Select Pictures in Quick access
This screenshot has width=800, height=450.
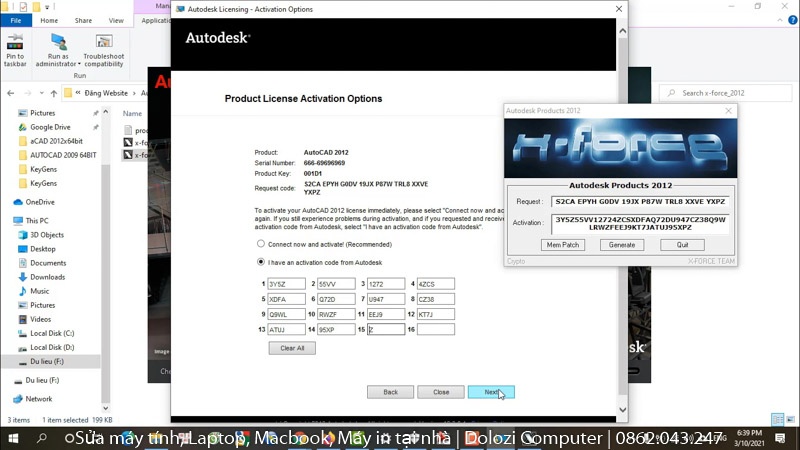(x=42, y=113)
